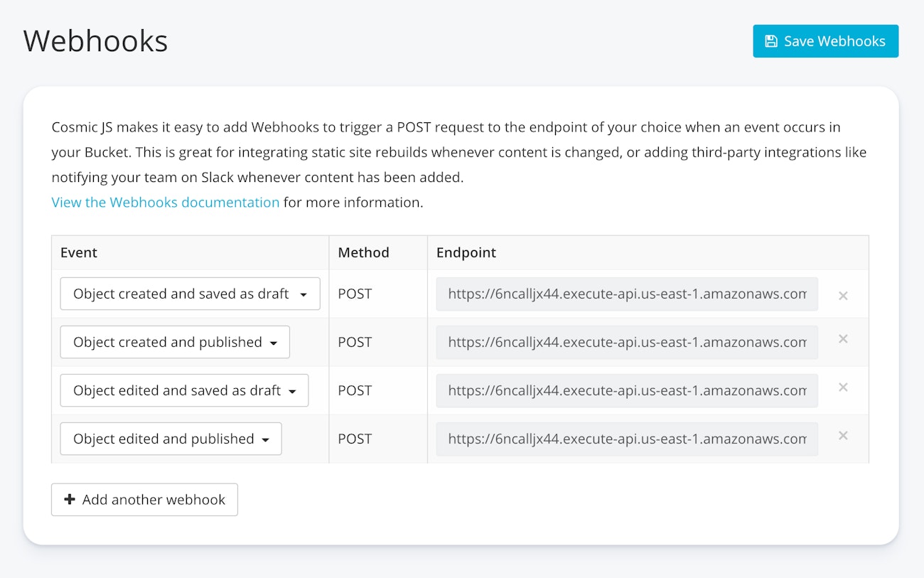The image size is (924, 578).
Task: Click the Endpoint column header
Action: pyautogui.click(x=466, y=252)
